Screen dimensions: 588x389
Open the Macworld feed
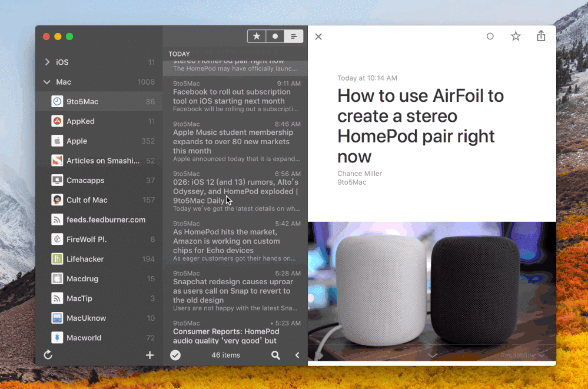pos(99,338)
